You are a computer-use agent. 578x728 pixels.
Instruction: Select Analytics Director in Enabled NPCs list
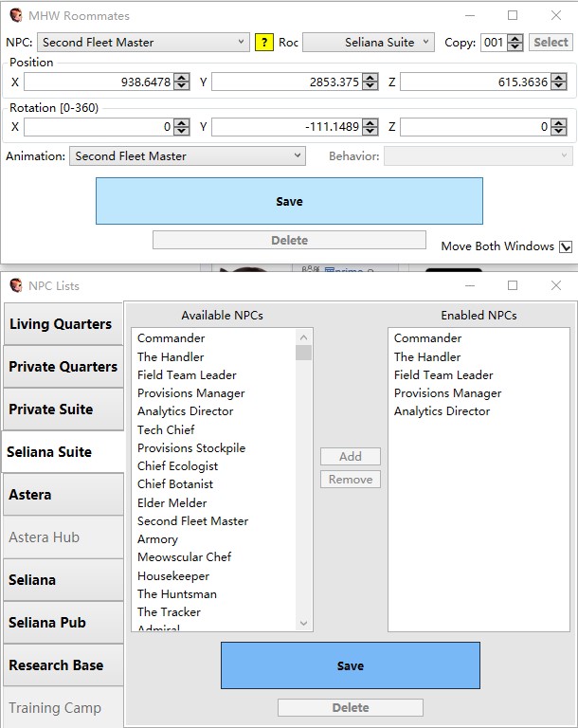479,410
